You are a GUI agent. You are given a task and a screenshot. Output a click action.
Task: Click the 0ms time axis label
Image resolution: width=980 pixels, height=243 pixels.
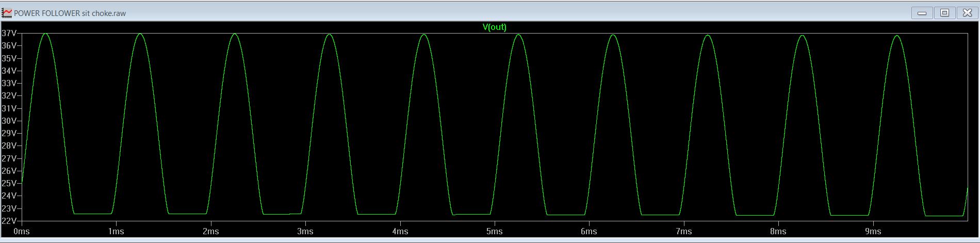(x=22, y=231)
